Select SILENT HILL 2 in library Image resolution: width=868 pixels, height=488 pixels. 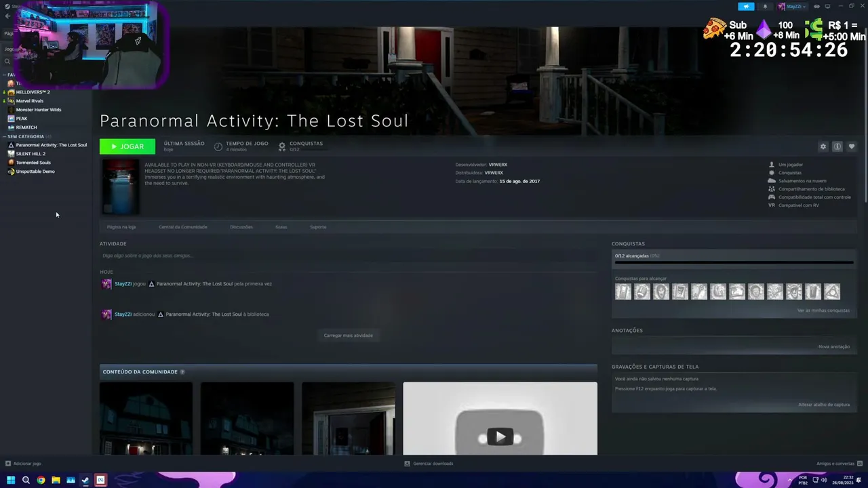click(31, 154)
